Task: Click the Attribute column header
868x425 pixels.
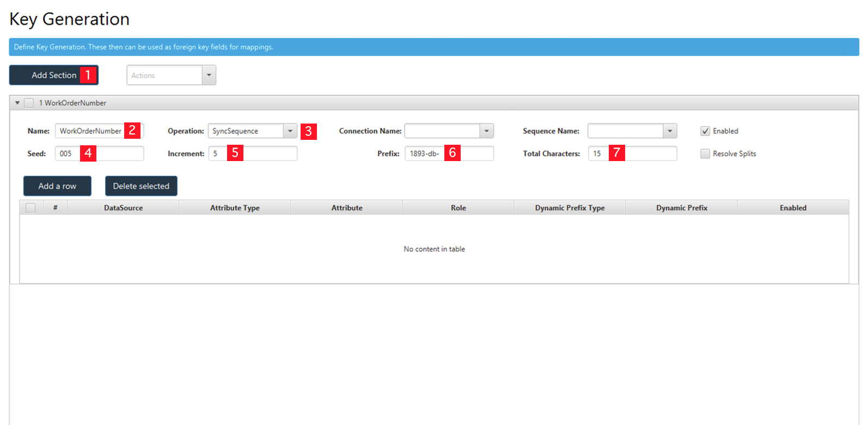Action: pos(347,208)
